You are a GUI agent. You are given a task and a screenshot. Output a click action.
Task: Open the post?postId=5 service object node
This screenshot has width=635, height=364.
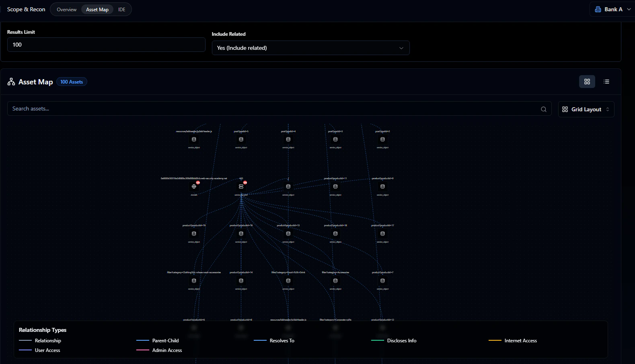(x=241, y=139)
